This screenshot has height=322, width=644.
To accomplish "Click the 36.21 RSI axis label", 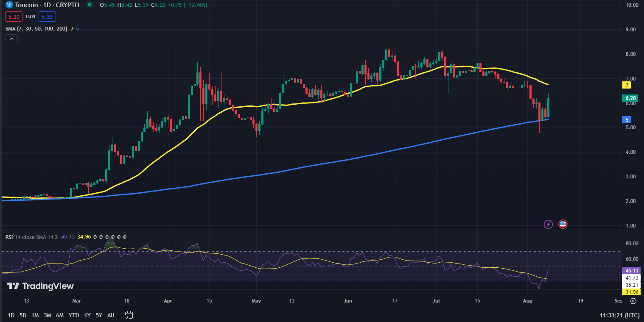I will 630,285.
